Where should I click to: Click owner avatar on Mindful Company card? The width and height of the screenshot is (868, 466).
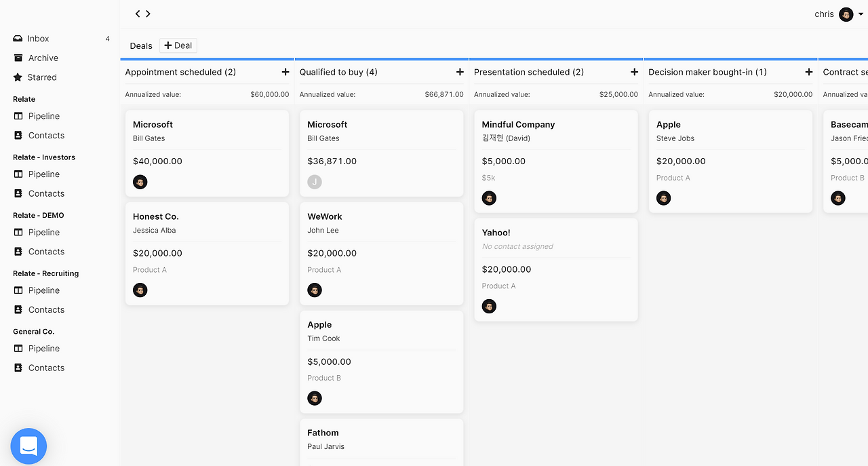489,198
